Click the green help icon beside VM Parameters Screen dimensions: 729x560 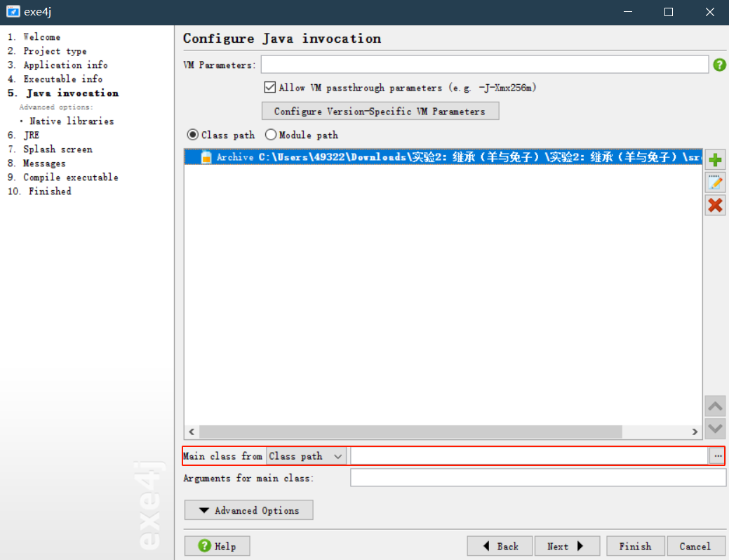[x=719, y=65]
